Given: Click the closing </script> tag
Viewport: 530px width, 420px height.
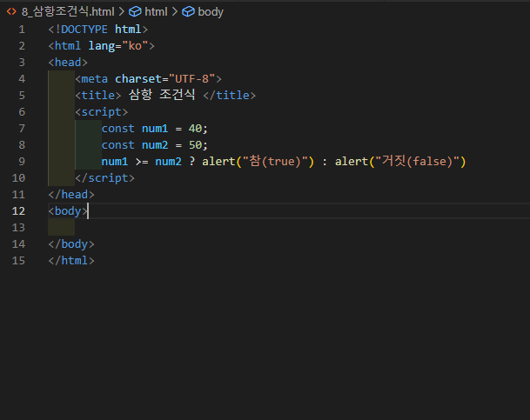Looking at the screenshot, I should pyautogui.click(x=104, y=178).
